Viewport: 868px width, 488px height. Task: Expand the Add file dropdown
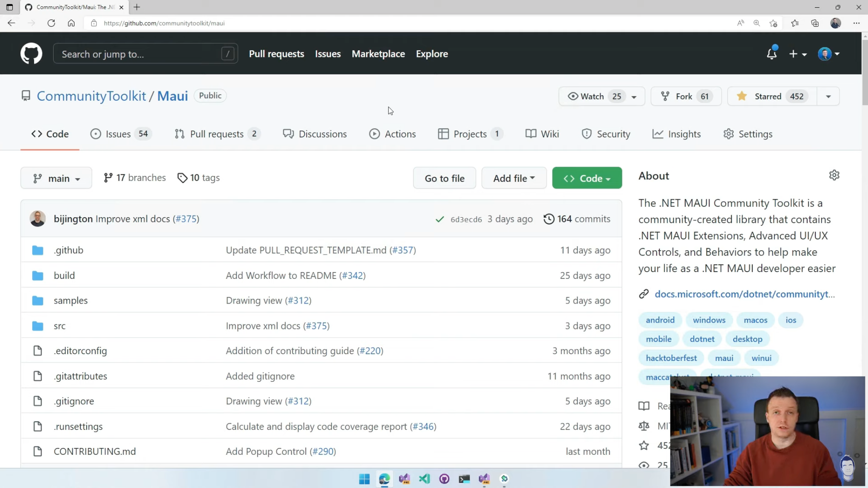pyautogui.click(x=513, y=178)
